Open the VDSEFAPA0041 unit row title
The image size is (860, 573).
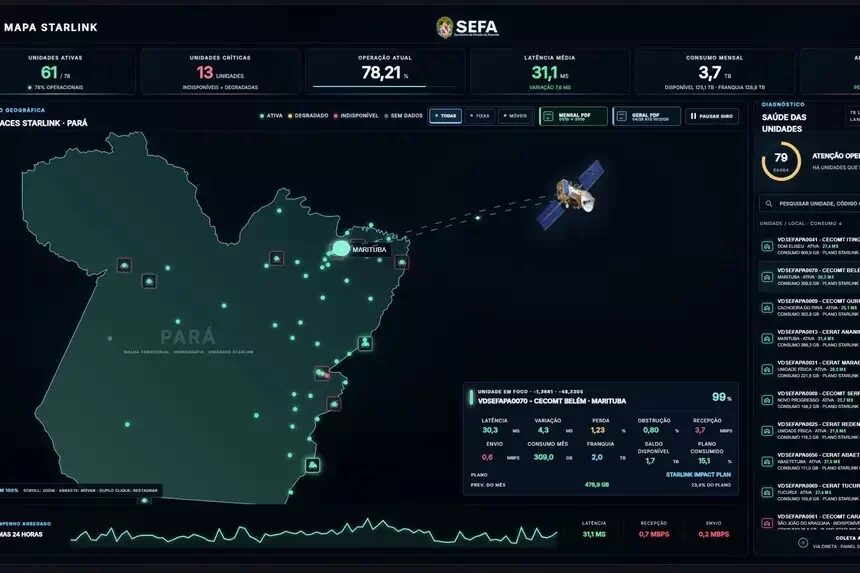pos(818,240)
